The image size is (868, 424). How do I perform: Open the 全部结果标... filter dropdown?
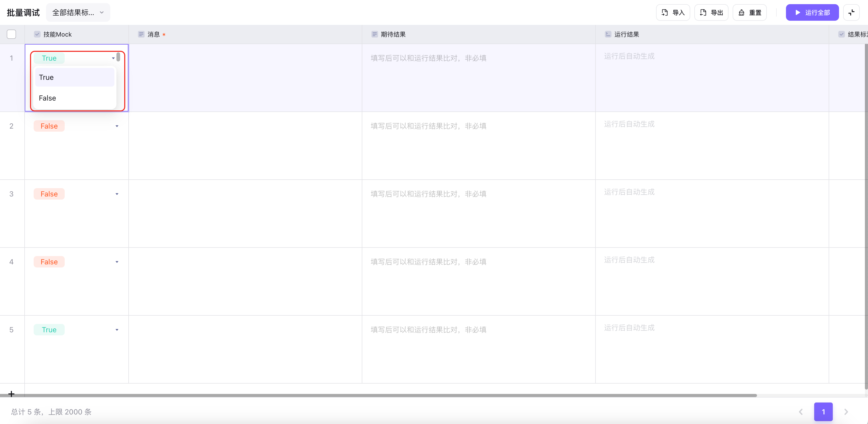click(x=78, y=12)
